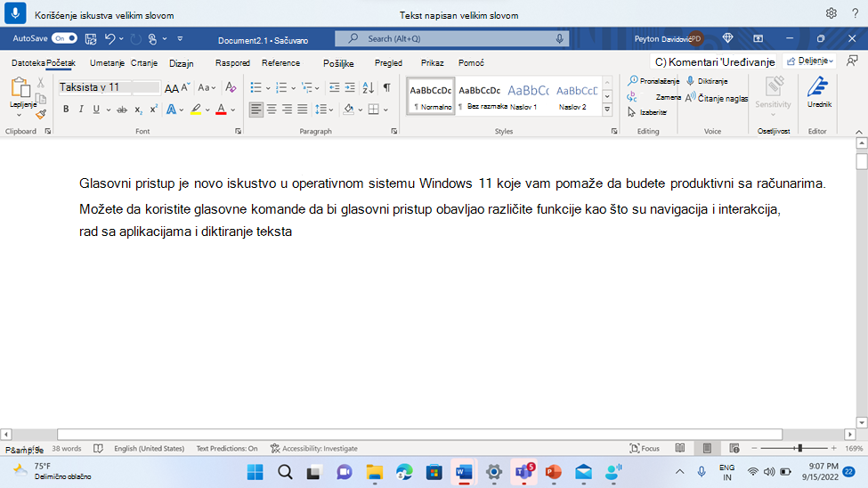Switch to Web Layout view
The height and width of the screenshot is (488, 868).
734,448
